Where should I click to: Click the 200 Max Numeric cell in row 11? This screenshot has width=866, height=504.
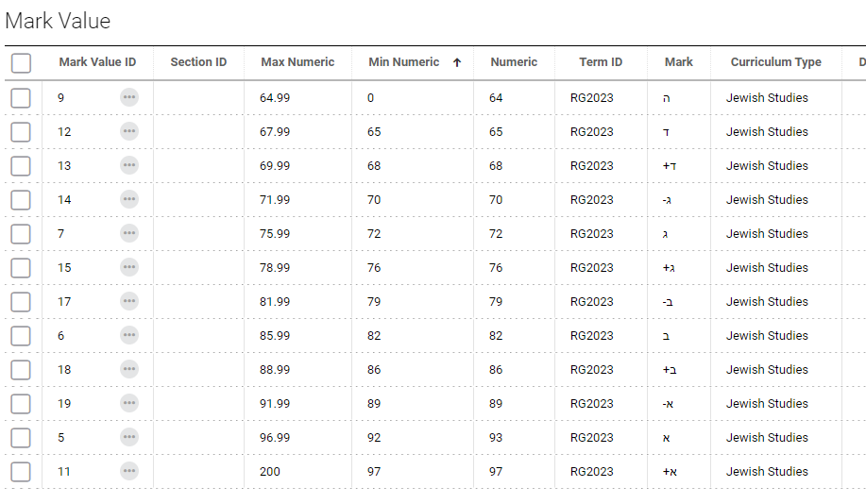[270, 471]
